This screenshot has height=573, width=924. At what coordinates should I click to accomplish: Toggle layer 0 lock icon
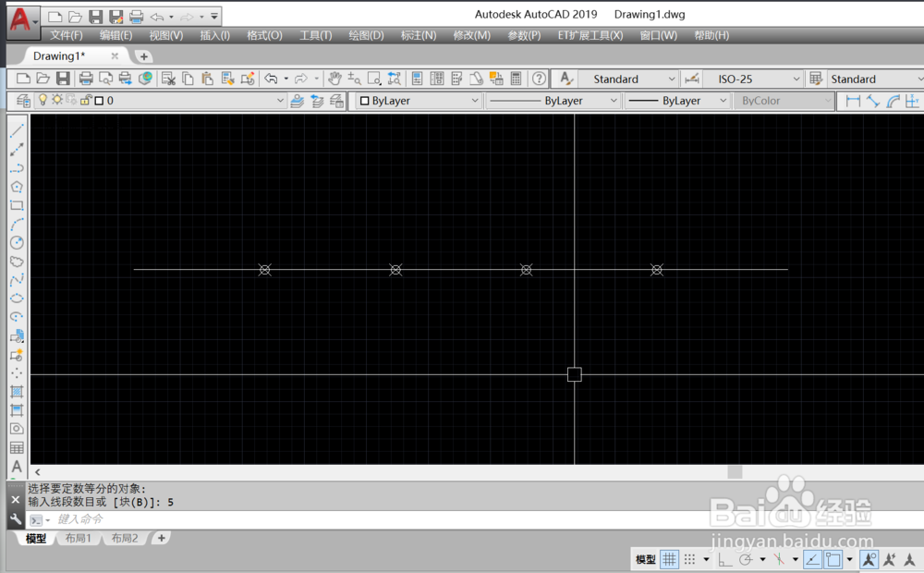(x=86, y=100)
